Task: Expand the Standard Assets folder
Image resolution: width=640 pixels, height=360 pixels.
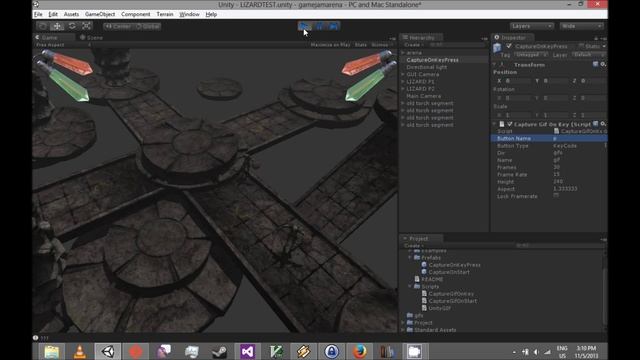Action: point(403,330)
